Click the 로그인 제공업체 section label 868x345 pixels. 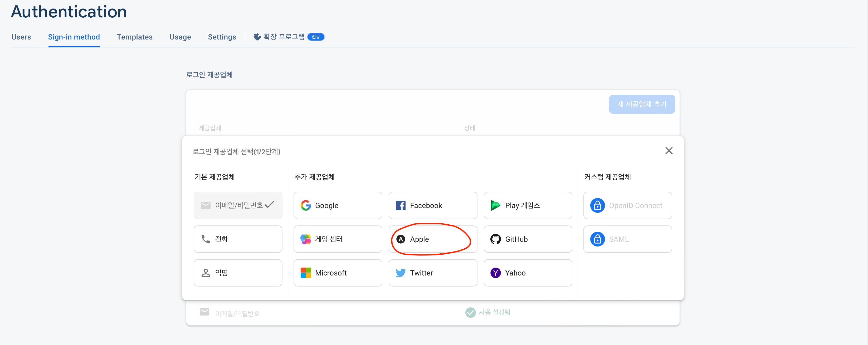209,75
